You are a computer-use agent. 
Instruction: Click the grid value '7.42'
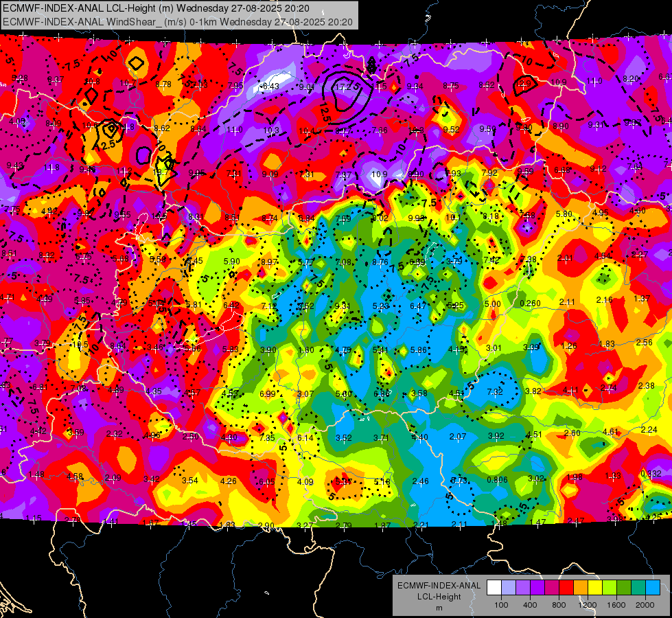[x=491, y=260]
